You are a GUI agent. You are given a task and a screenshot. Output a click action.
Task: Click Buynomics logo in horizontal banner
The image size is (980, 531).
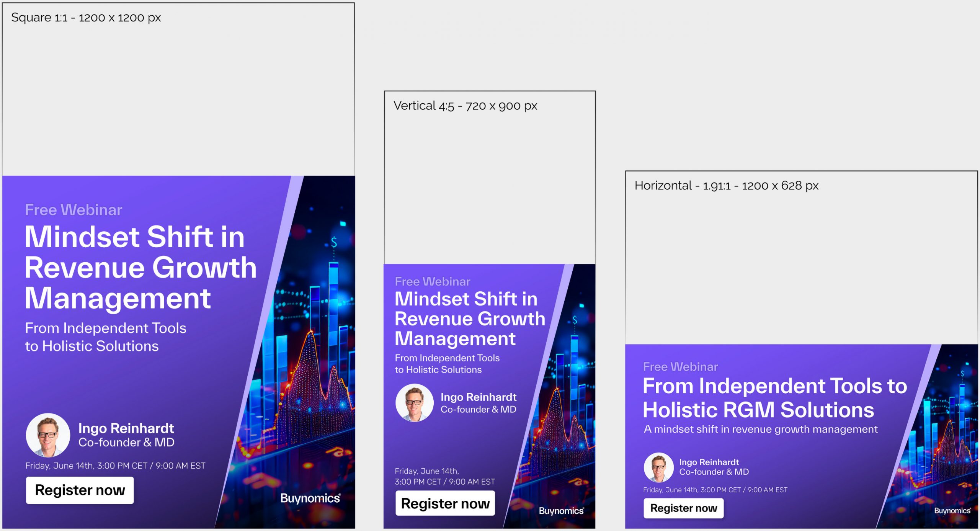[952, 511]
